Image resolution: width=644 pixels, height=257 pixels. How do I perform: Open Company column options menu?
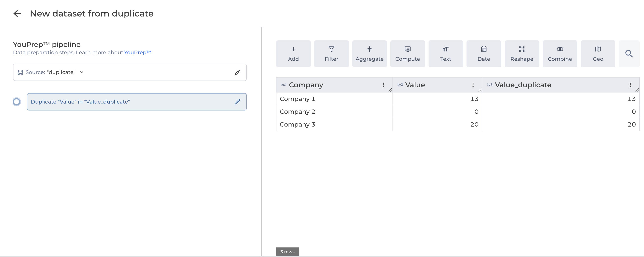click(x=383, y=85)
